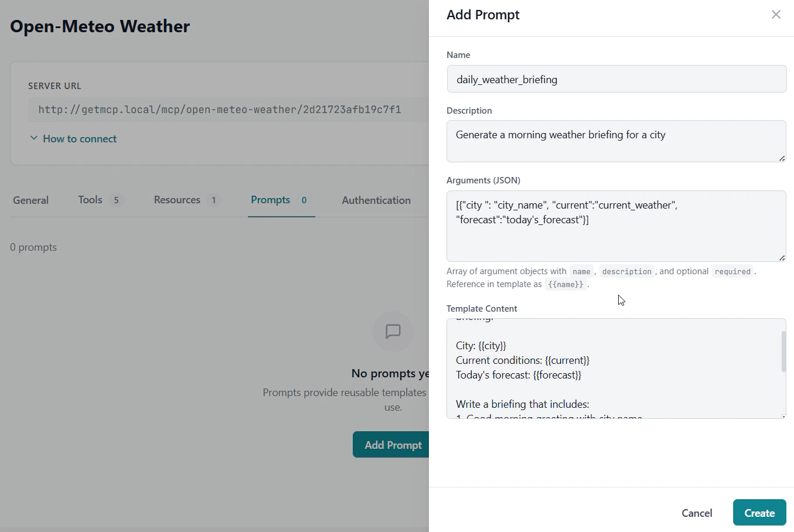794x532 pixels.
Task: Click the Description field label
Action: 469,111
